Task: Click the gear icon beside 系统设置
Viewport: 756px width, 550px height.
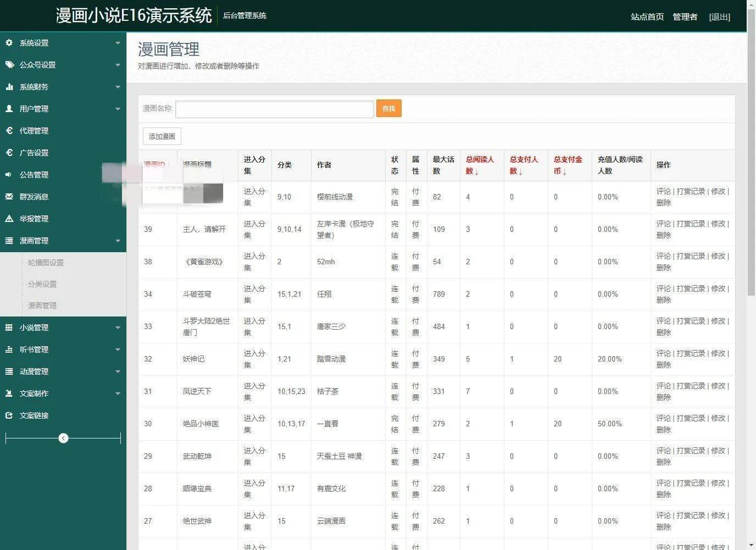Action: (9, 43)
